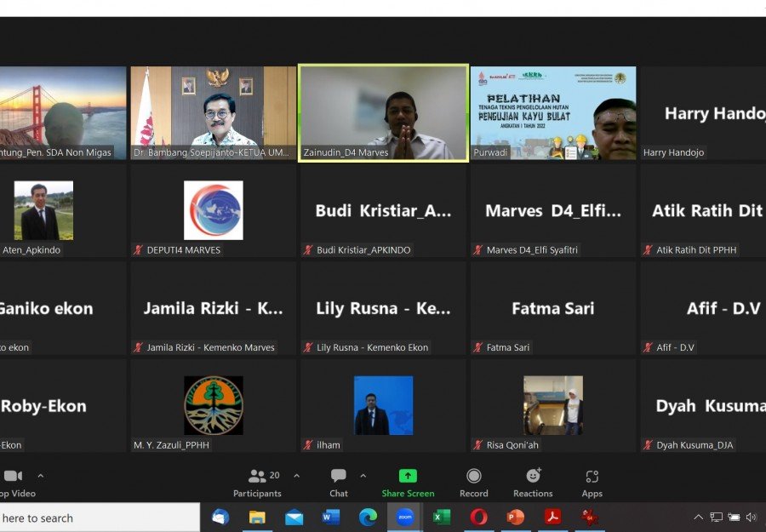This screenshot has width=766, height=532.
Task: Click the DEPUTI4 MARVES globe logo picture
Action: (214, 210)
